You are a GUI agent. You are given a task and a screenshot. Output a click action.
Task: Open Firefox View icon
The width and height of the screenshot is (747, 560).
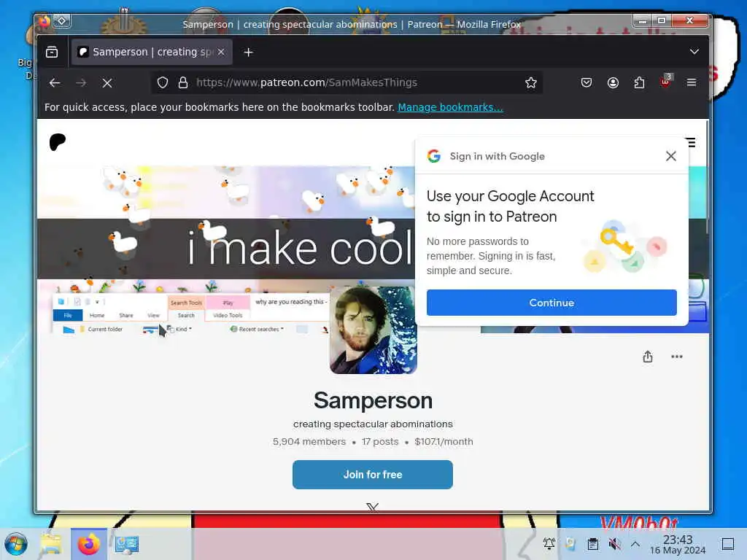(52, 52)
